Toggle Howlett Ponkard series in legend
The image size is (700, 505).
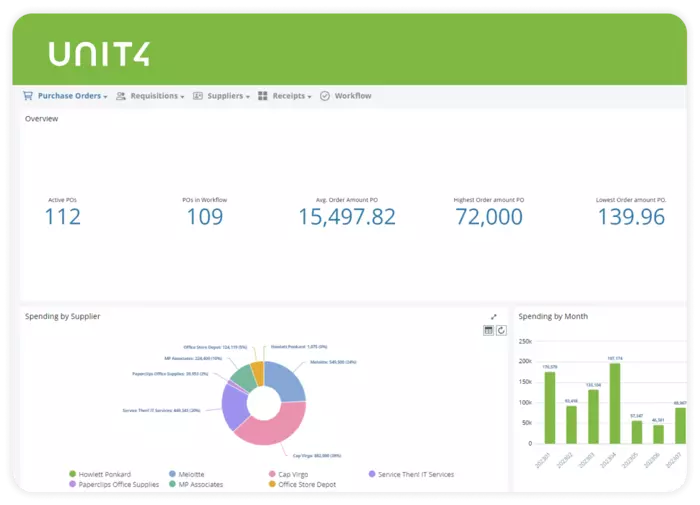pos(100,474)
